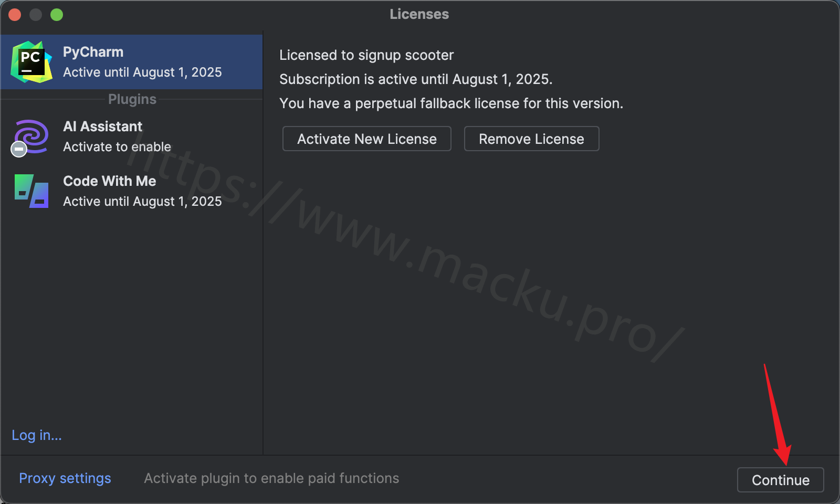Click the 'Licensed to signup scooter' text
Viewport: 840px width, 504px height.
(366, 55)
